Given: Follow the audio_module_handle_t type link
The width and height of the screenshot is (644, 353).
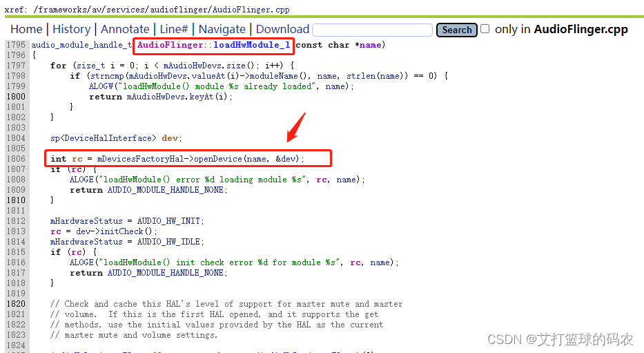Looking at the screenshot, I should [81, 45].
